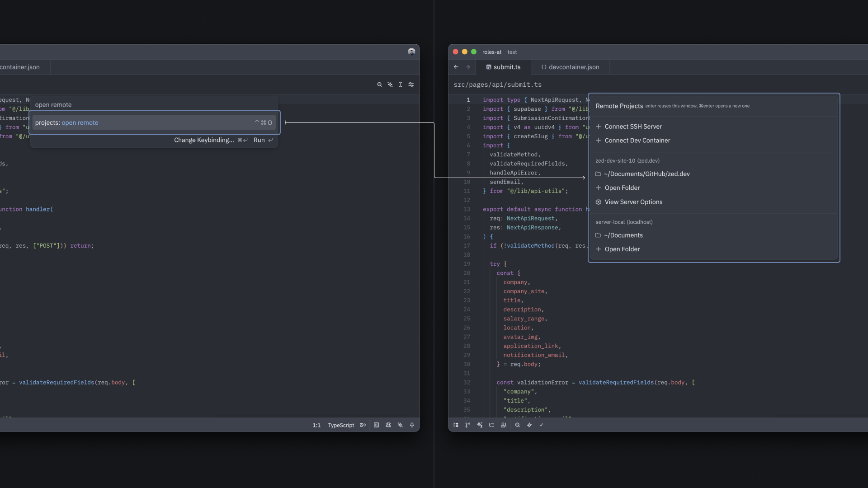Click the outline panel icon
868x488 pixels.
click(x=491, y=425)
